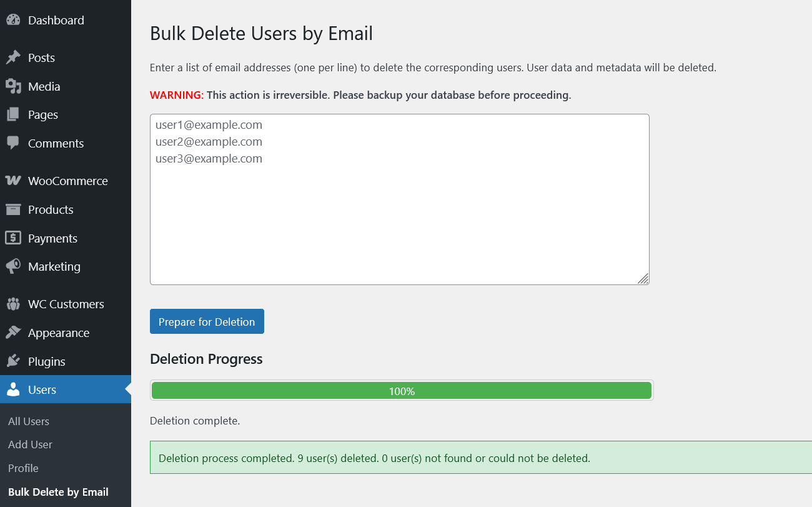Viewport: 812px width, 507px height.
Task: Click the Marketing megaphone icon
Action: (x=13, y=266)
